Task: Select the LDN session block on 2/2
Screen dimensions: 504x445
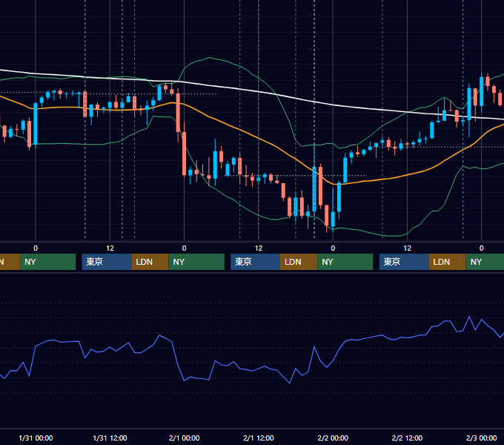Action: [448, 262]
